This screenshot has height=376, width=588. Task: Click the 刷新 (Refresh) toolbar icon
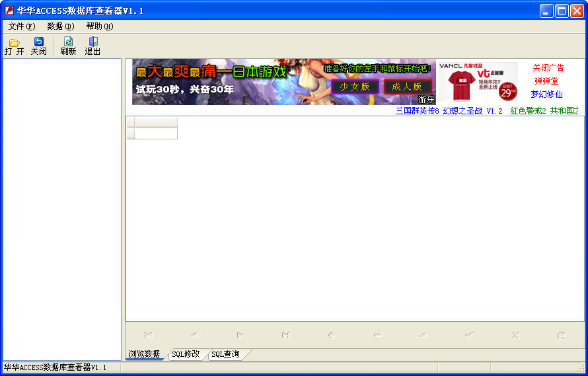(68, 46)
